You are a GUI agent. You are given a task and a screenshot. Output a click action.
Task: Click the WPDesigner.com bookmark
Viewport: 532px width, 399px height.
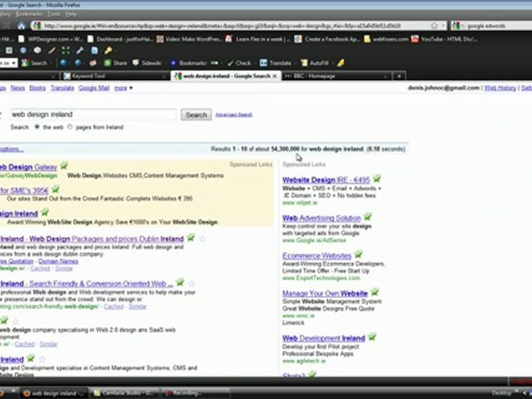pos(50,39)
